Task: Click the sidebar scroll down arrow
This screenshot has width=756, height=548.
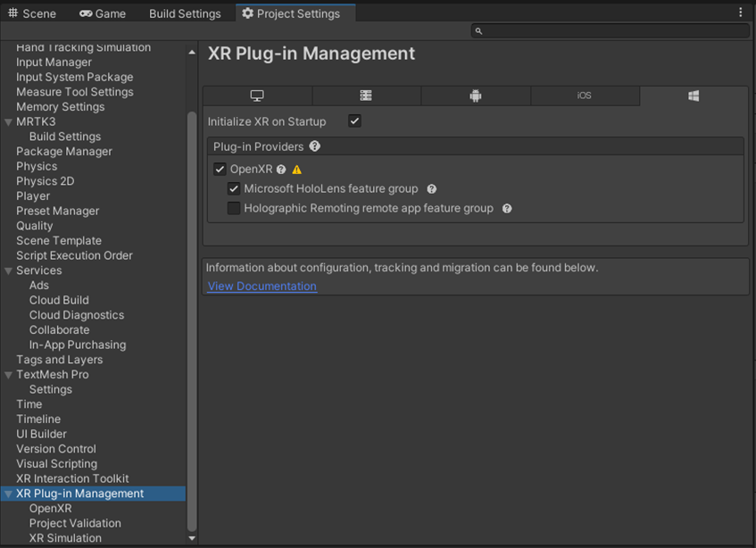Action: [x=192, y=538]
